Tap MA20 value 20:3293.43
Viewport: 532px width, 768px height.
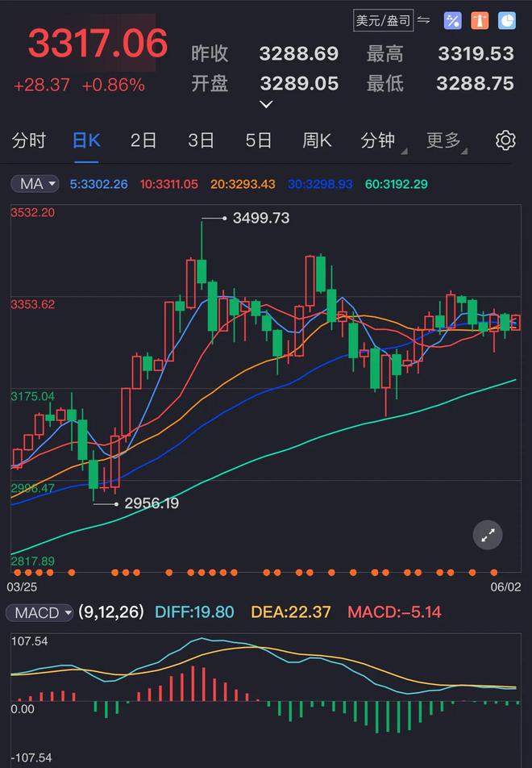[243, 184]
